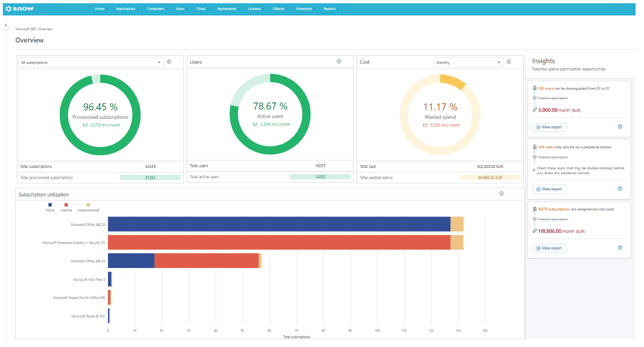Screen dimensions: 644x347
Task: Click the Wasted spend donut chart
Action: click(440, 115)
